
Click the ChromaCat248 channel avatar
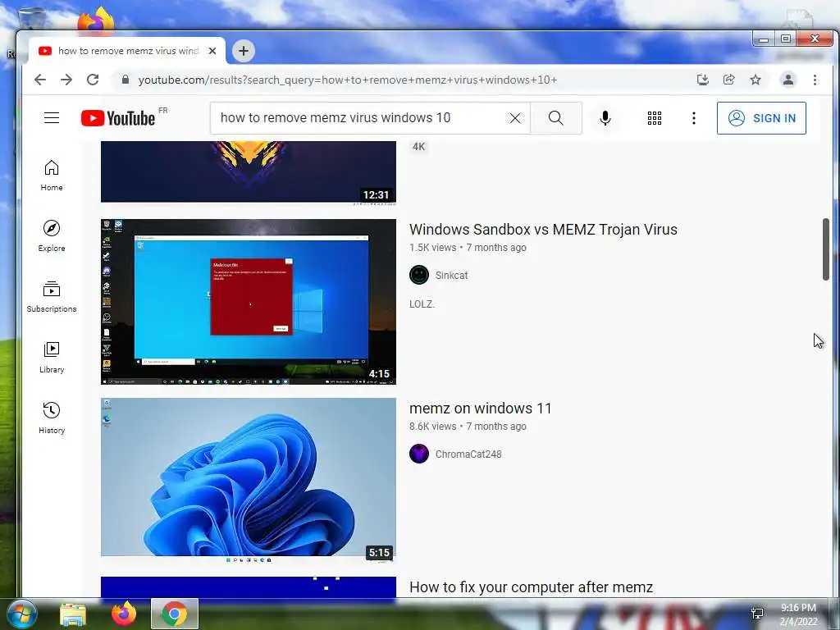[x=419, y=454]
